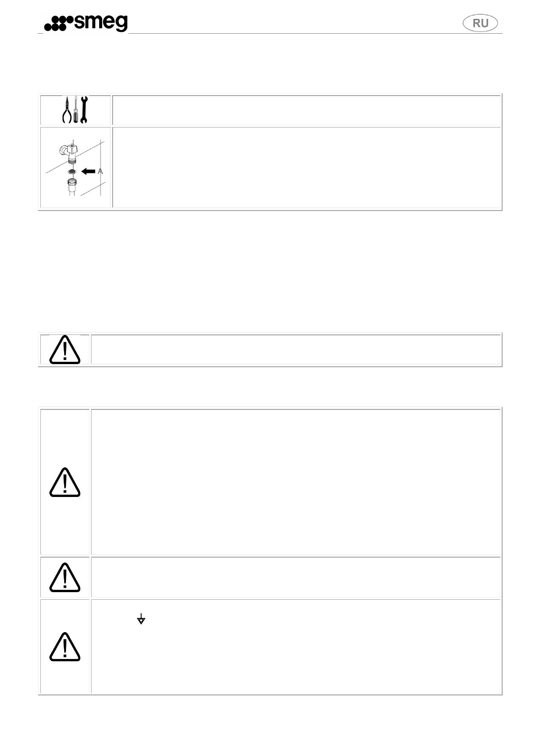Click the black arrow pointing at the gasket
This screenshot has height=756, width=534.
(x=88, y=171)
